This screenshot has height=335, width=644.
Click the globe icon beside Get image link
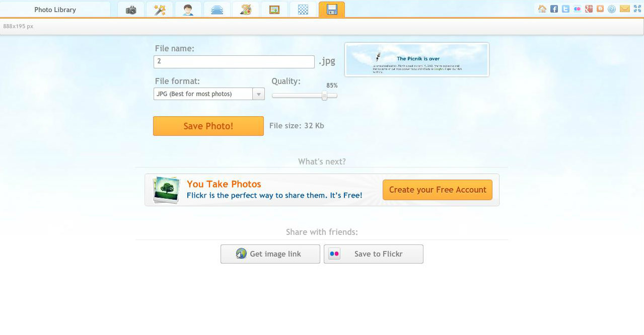coord(241,254)
